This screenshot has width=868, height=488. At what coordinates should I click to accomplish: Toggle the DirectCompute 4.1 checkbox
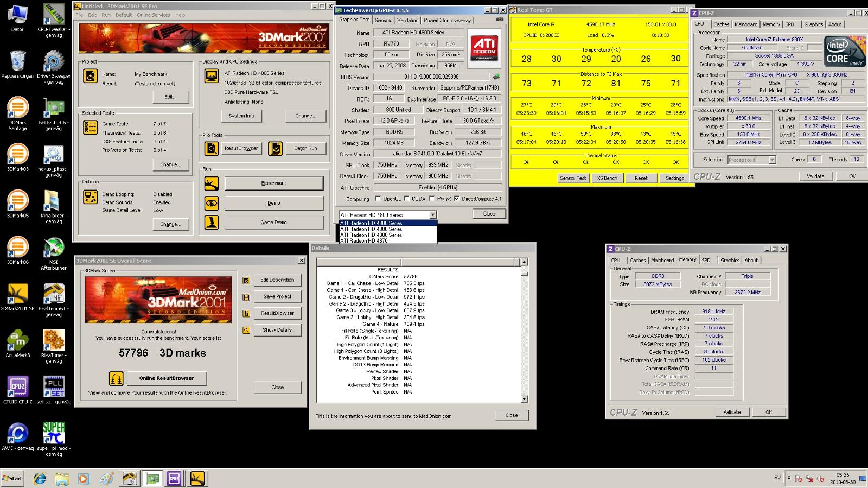(x=456, y=199)
